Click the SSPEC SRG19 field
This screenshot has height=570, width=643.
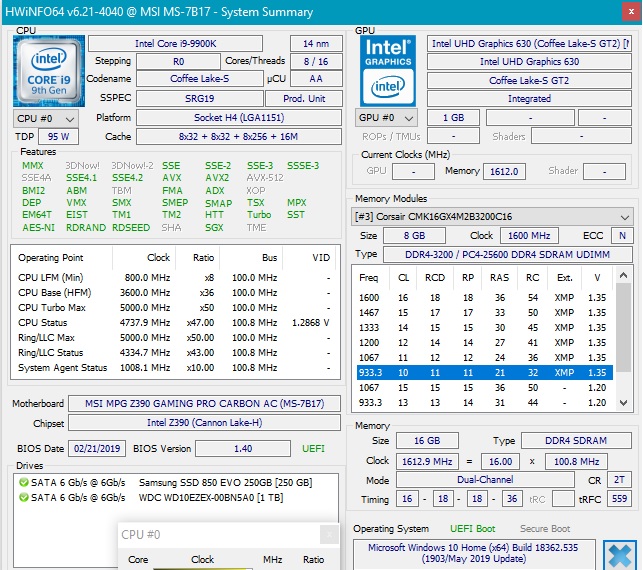[200, 98]
